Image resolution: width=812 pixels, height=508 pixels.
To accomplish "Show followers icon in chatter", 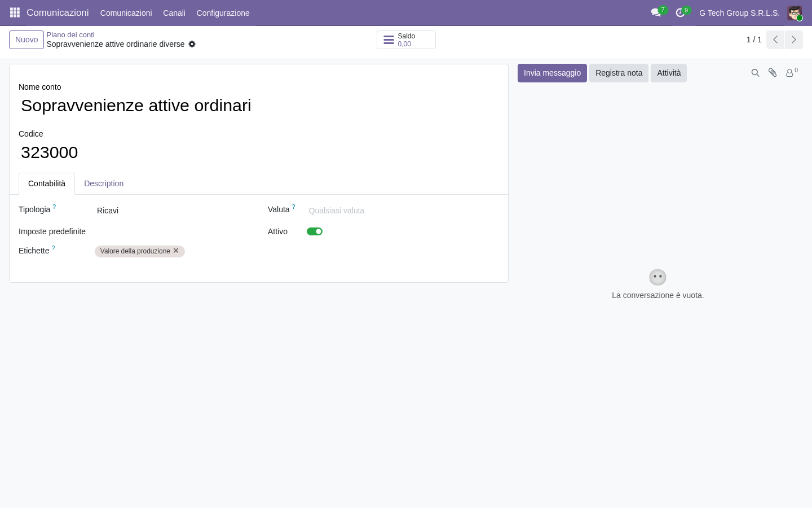I will pyautogui.click(x=792, y=73).
